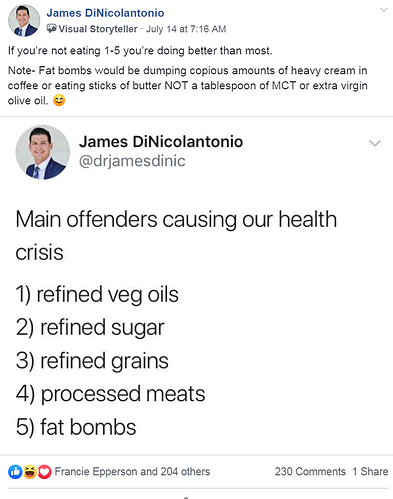The width and height of the screenshot is (393, 499).
Task: Open the July 14 at 7:16 AM timestamp
Action: 186,29
